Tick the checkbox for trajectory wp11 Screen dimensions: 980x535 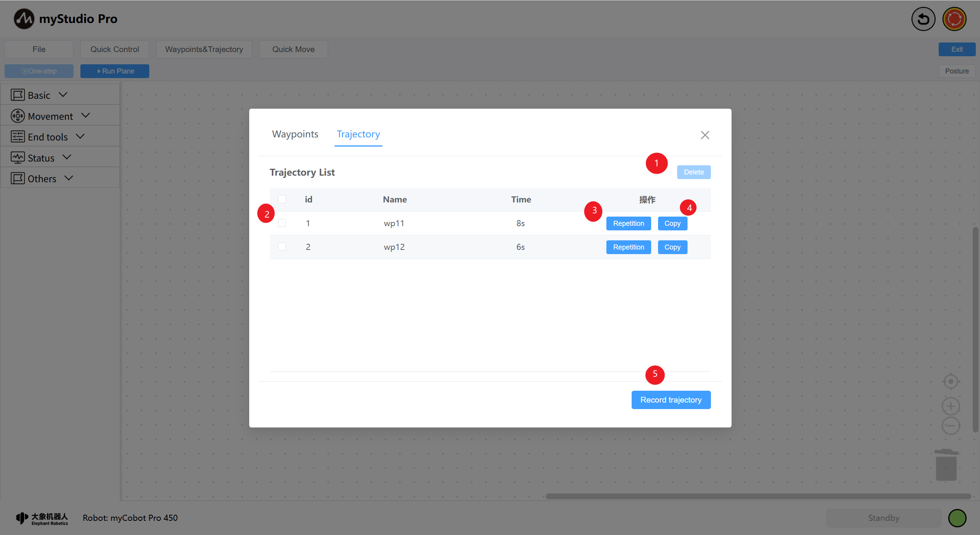pyautogui.click(x=282, y=223)
